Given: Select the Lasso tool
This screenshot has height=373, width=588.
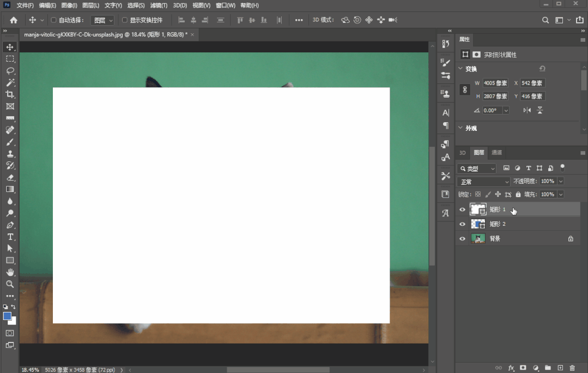Looking at the screenshot, I should [x=10, y=71].
